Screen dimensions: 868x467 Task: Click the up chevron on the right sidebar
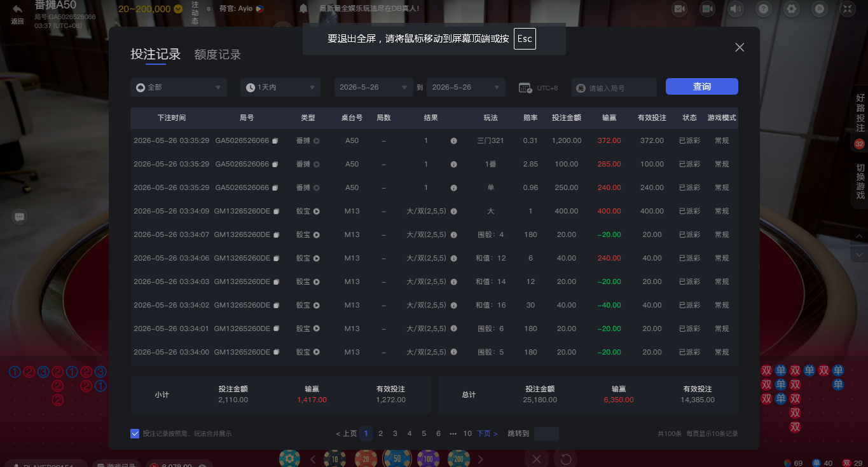click(x=859, y=236)
